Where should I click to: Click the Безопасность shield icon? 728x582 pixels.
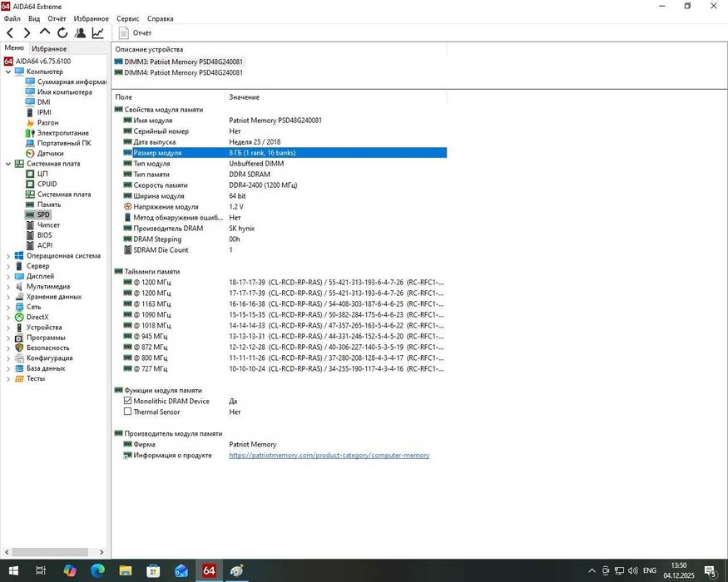coord(19,348)
